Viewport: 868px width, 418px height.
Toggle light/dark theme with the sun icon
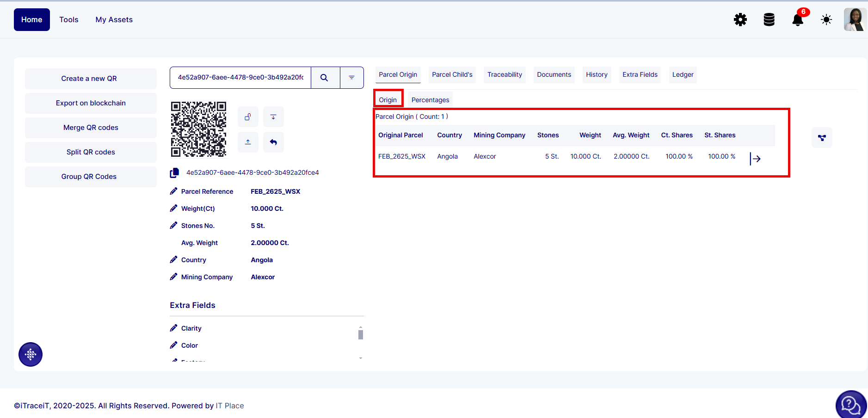pos(826,20)
